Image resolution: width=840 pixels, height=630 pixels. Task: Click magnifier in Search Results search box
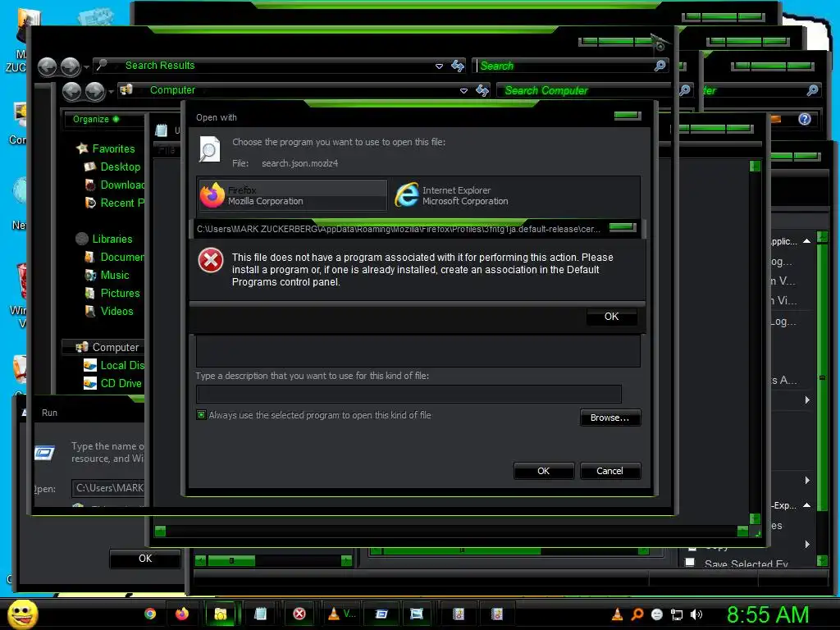click(660, 66)
